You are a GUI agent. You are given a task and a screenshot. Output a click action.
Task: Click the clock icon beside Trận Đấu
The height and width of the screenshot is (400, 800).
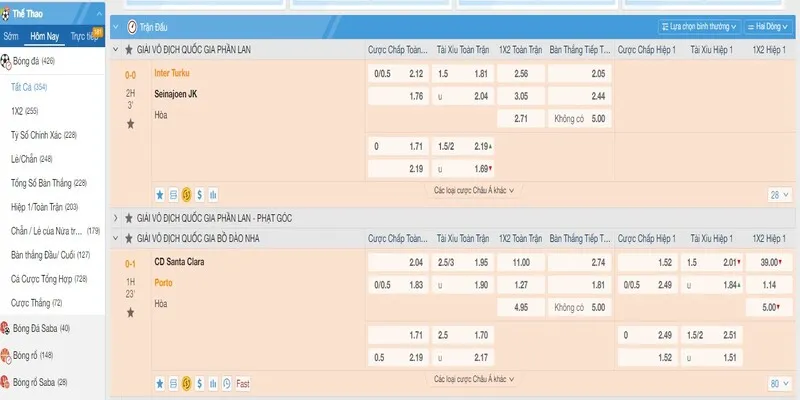(x=132, y=27)
